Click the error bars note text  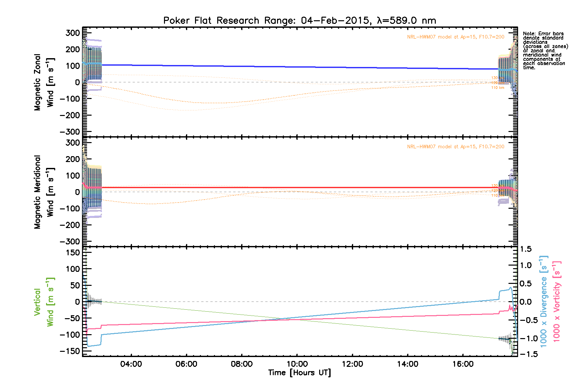(x=545, y=51)
